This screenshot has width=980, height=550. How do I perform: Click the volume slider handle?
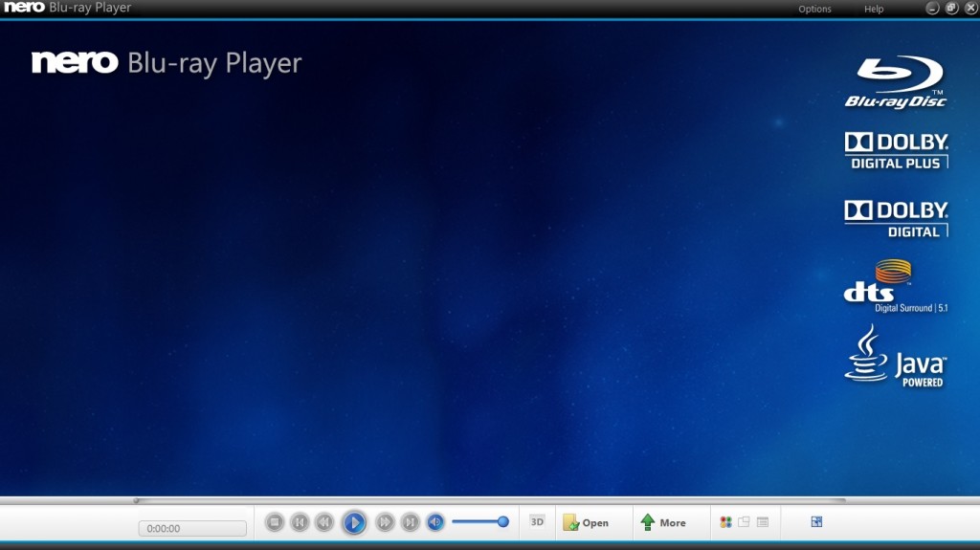503,521
